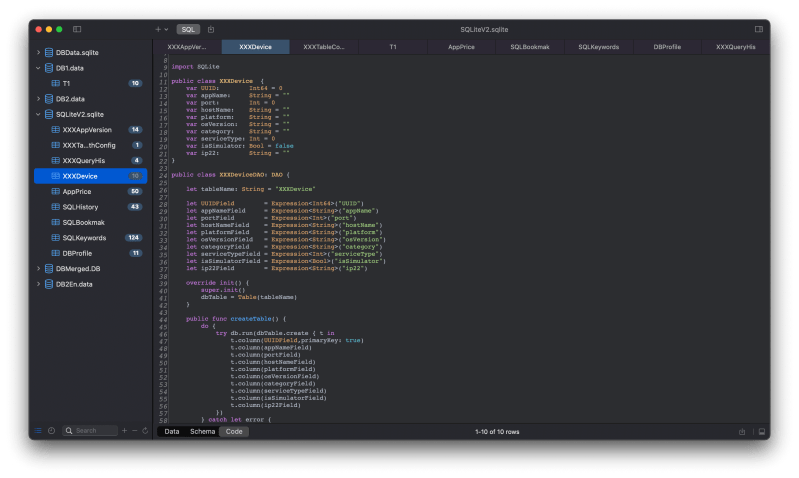Collapse the DB1.data database
Screen dimensions: 799x478
coord(38,68)
